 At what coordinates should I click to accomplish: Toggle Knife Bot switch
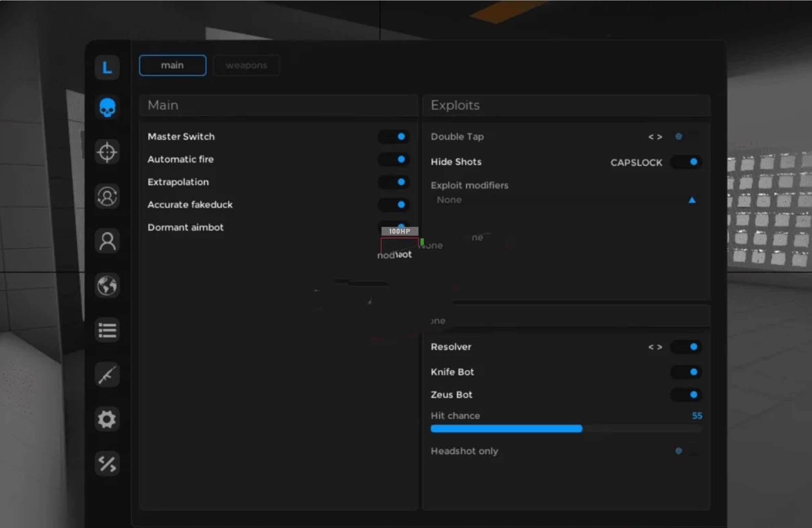[x=686, y=372]
